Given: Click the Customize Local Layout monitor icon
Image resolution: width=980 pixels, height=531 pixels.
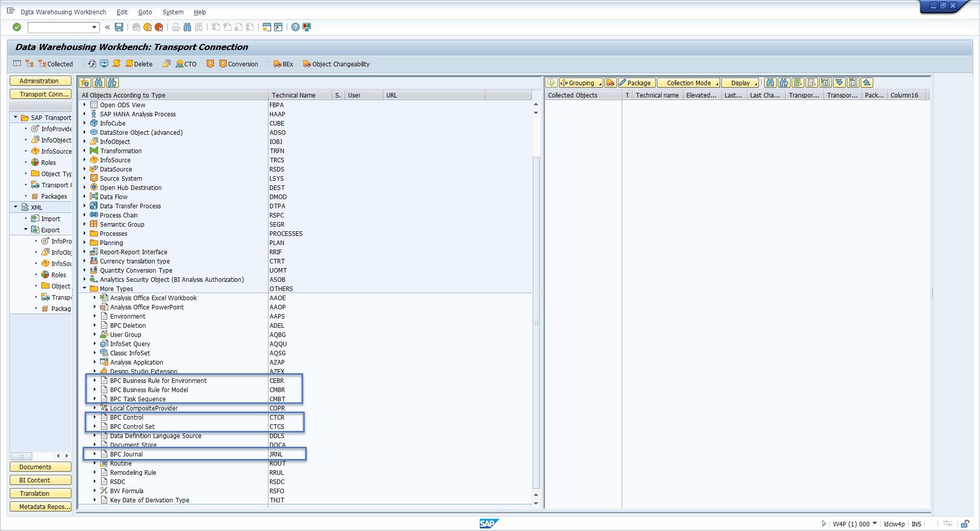Looking at the screenshot, I should click(x=307, y=27).
